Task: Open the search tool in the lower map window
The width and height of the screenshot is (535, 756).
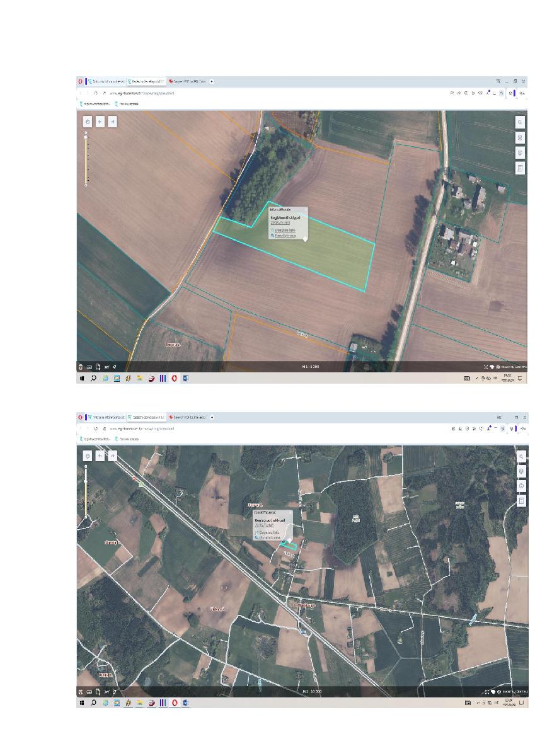Action: (521, 456)
